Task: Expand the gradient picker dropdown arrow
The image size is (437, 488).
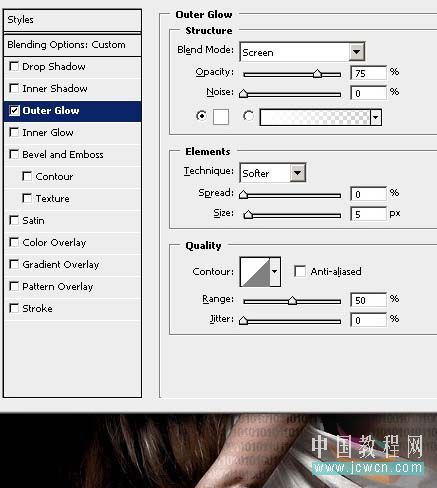Action: (376, 117)
